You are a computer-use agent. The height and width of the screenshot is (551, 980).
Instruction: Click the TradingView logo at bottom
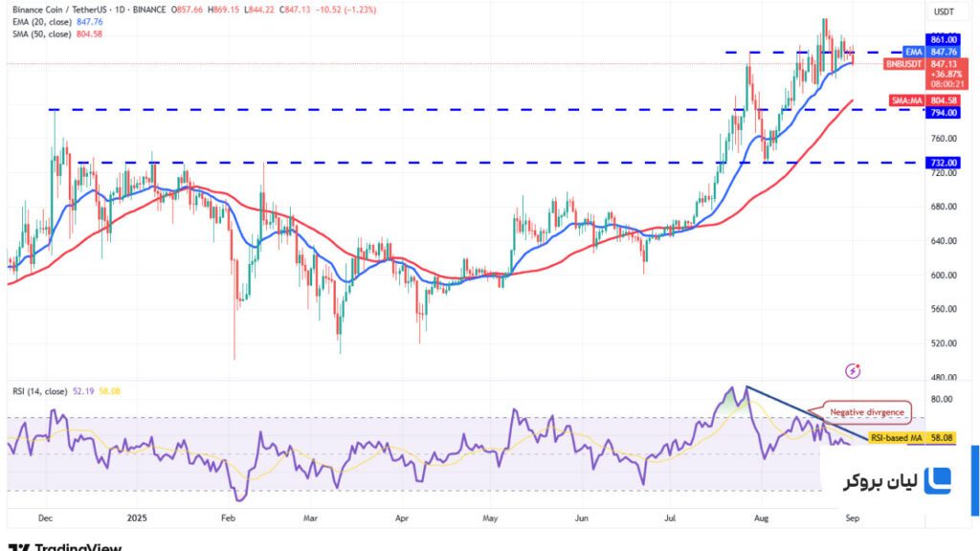coord(64,546)
